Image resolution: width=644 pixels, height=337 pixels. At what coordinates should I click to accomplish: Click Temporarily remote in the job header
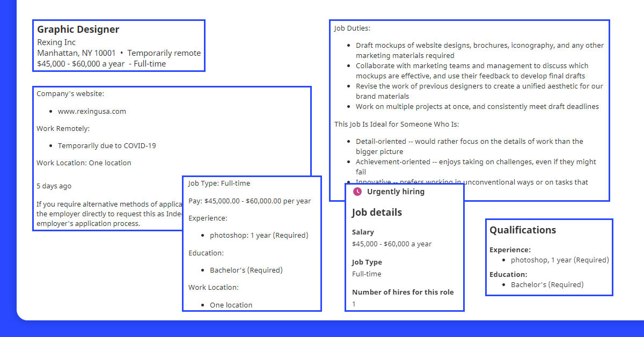pyautogui.click(x=164, y=53)
